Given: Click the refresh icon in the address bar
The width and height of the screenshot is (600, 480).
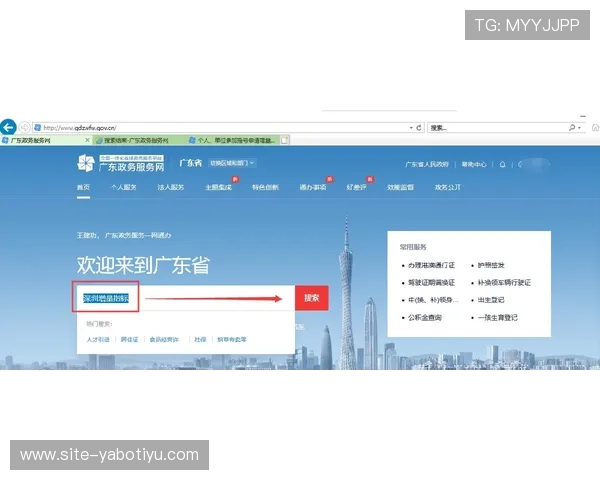Looking at the screenshot, I should click(419, 127).
